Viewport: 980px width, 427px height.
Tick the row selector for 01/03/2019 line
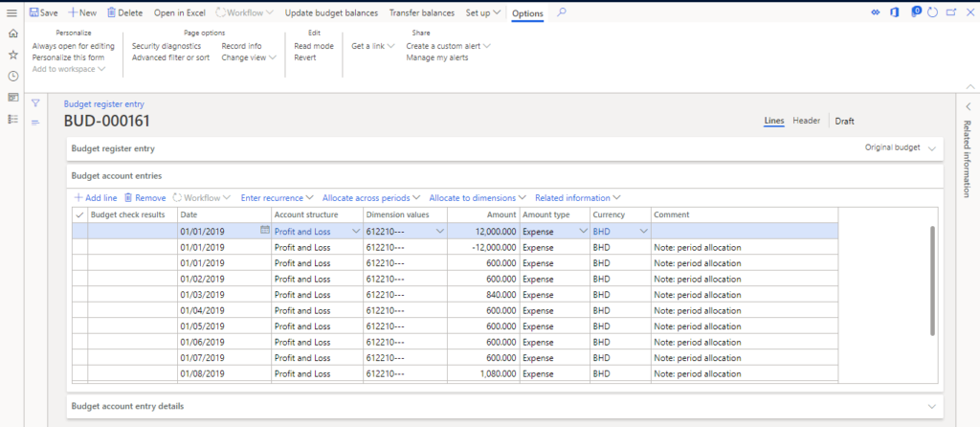79,295
